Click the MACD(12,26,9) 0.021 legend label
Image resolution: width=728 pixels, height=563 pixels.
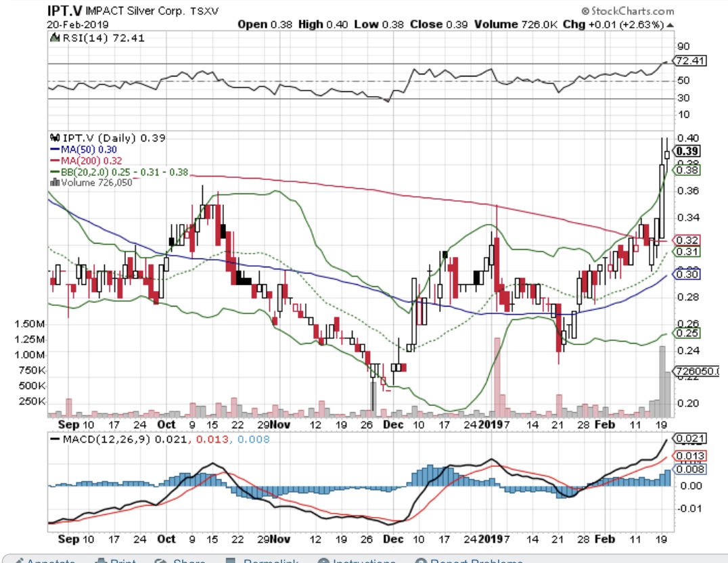coord(124,439)
